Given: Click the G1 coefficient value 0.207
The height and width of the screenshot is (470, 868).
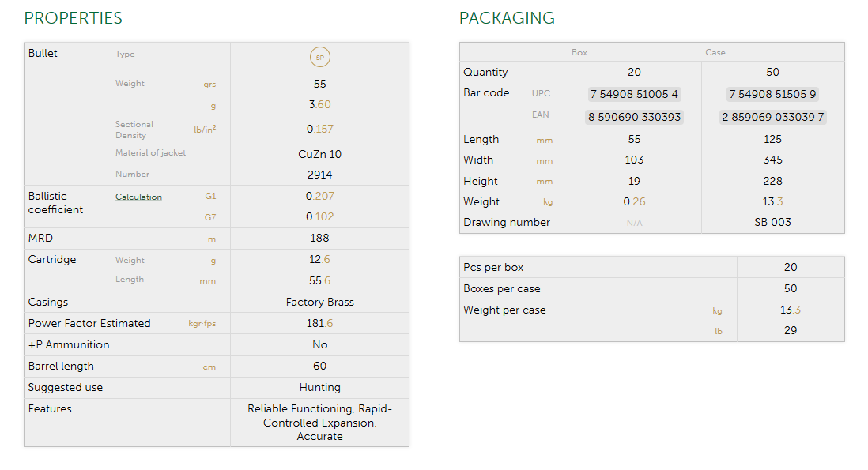Looking at the screenshot, I should click(319, 197).
